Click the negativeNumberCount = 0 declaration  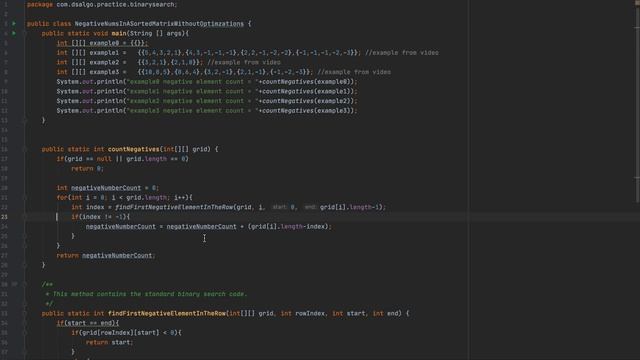(107, 188)
